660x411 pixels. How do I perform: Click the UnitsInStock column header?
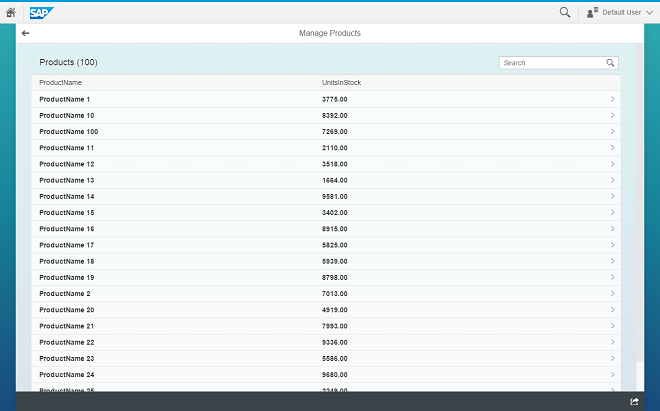(341, 83)
